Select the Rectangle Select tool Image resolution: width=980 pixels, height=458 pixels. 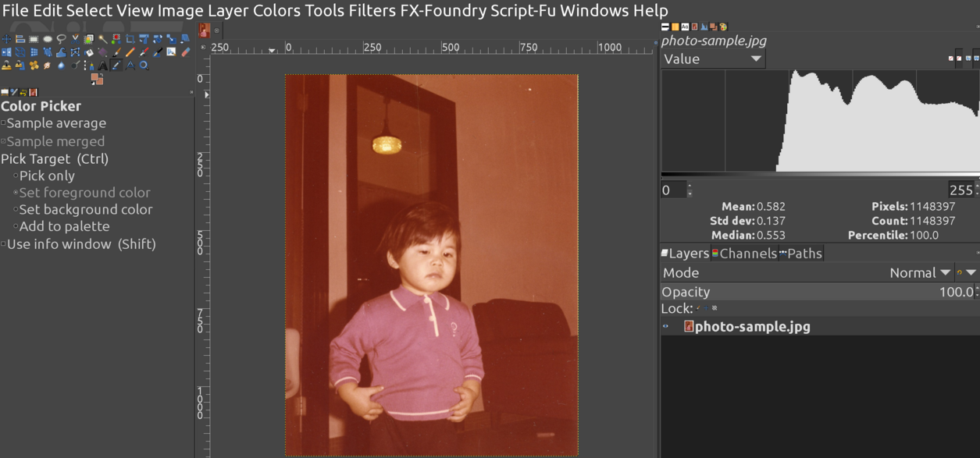34,39
